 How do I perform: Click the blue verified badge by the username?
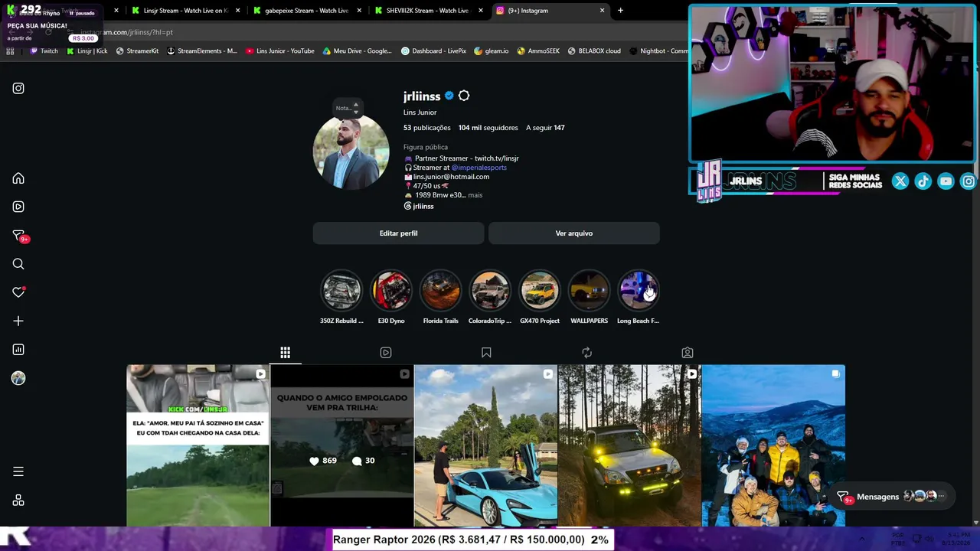[449, 96]
